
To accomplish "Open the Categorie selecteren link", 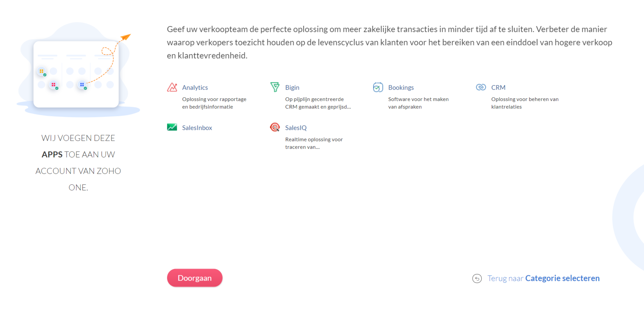I will [562, 278].
